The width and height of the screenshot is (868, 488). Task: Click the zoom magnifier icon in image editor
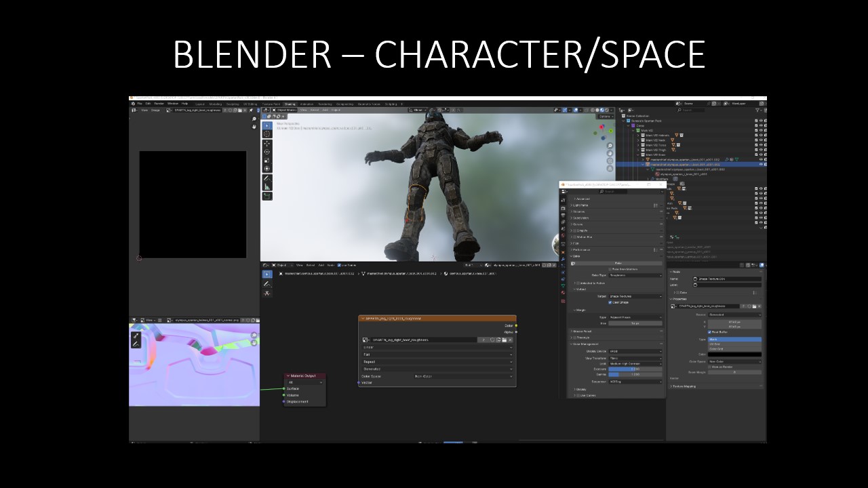coord(254,119)
